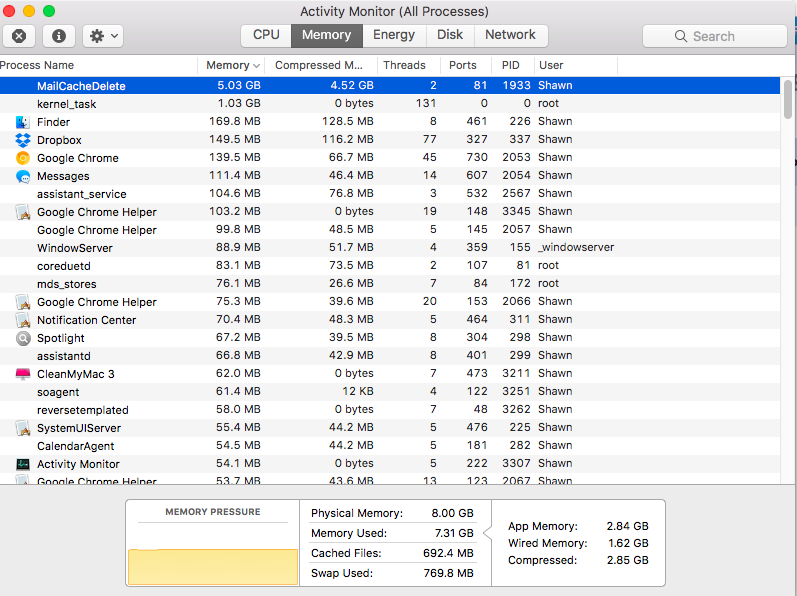Click the Activity Monitor process icon
The image size is (797, 596).
click(x=23, y=464)
